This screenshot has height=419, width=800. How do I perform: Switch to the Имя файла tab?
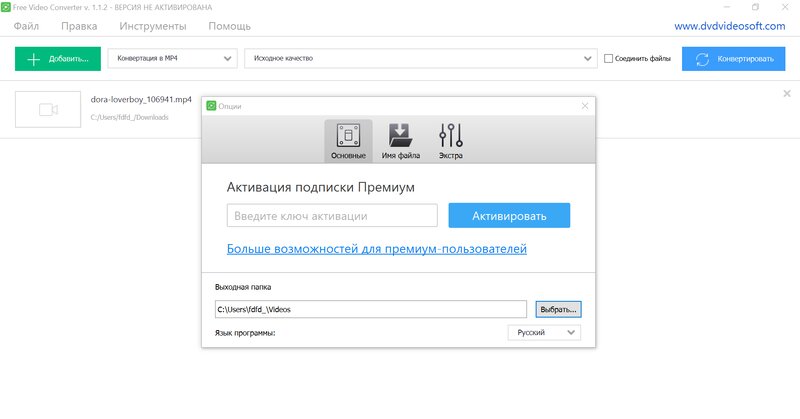401,141
